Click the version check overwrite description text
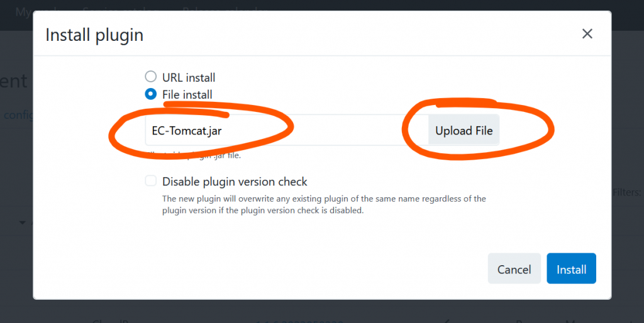 [324, 205]
